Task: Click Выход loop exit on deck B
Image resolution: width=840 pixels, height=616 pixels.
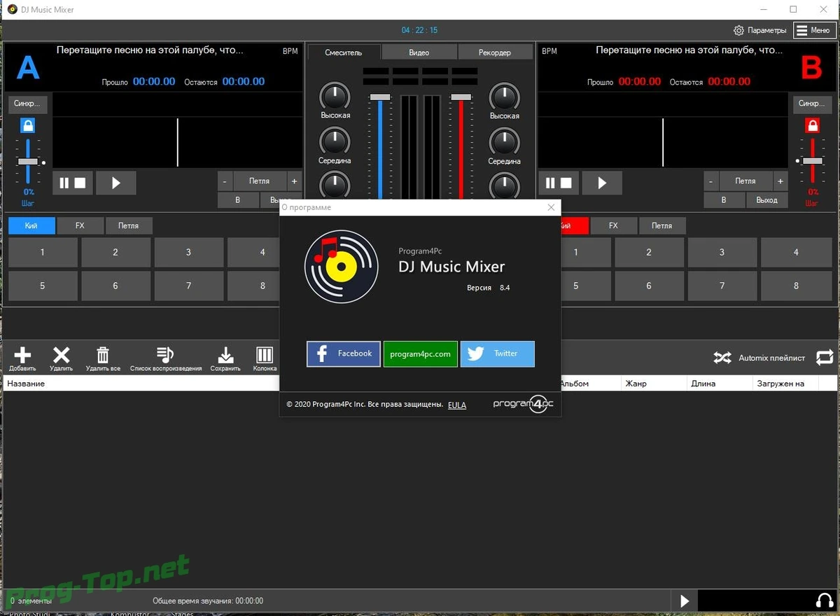Action: 766,199
